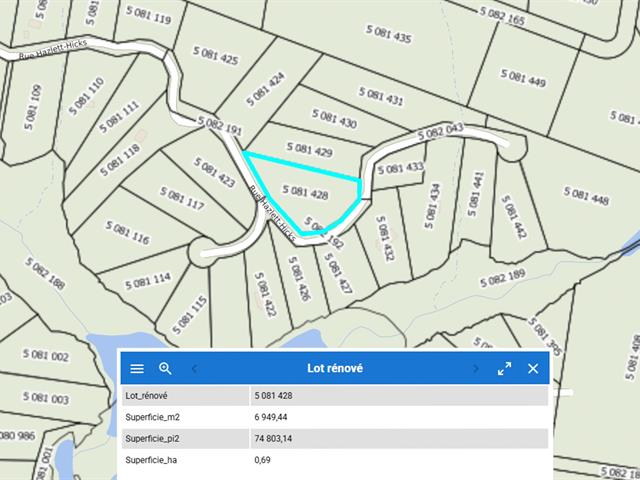
Task: Open the popup hamburger menu
Action: (x=137, y=368)
